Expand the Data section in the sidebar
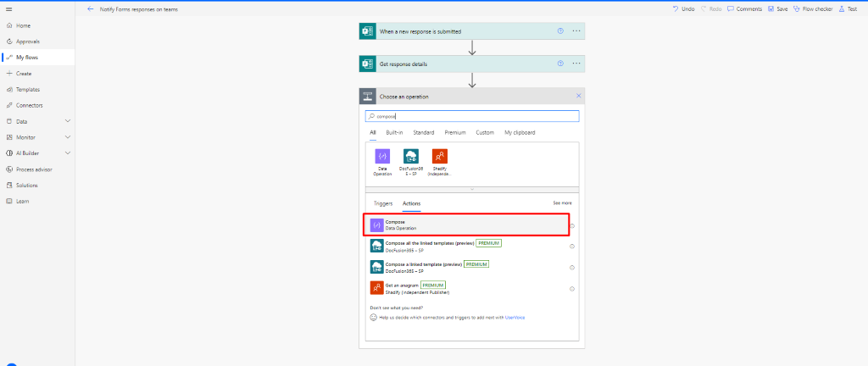The width and height of the screenshot is (868, 366). pos(67,121)
